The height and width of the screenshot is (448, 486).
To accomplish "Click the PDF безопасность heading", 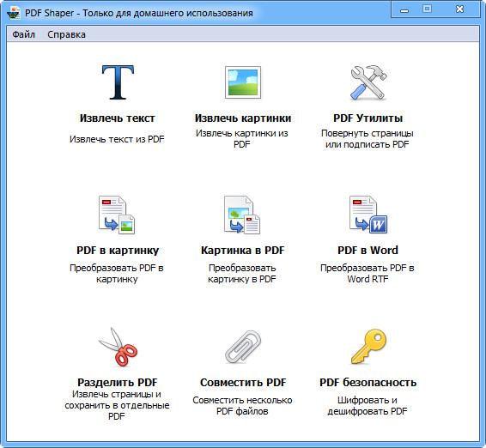I will (x=368, y=382).
